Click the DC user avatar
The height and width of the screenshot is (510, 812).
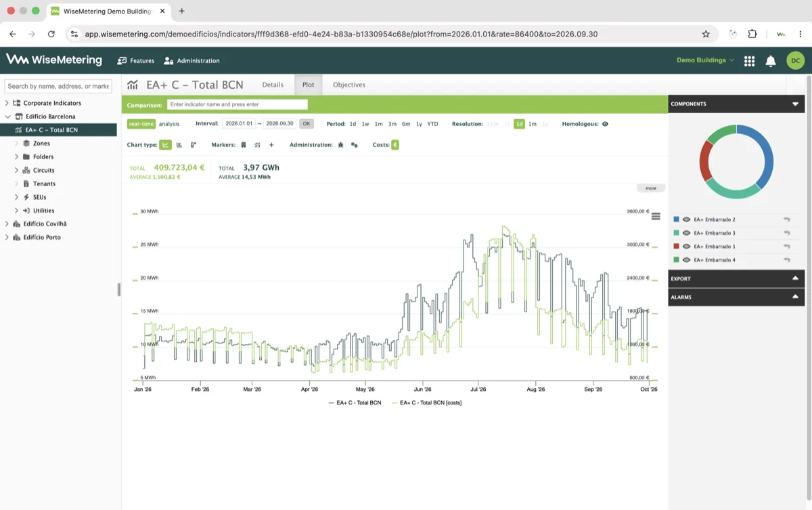796,61
